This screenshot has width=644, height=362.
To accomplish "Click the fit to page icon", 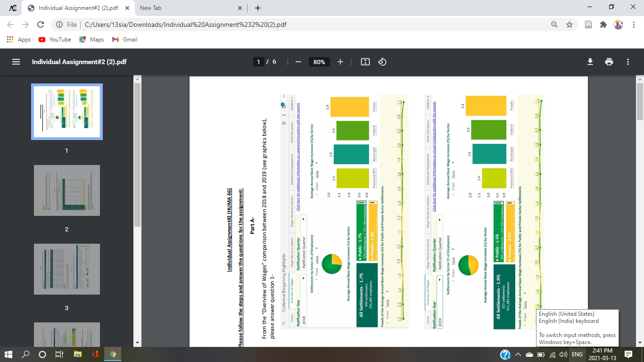I will click(x=365, y=62).
